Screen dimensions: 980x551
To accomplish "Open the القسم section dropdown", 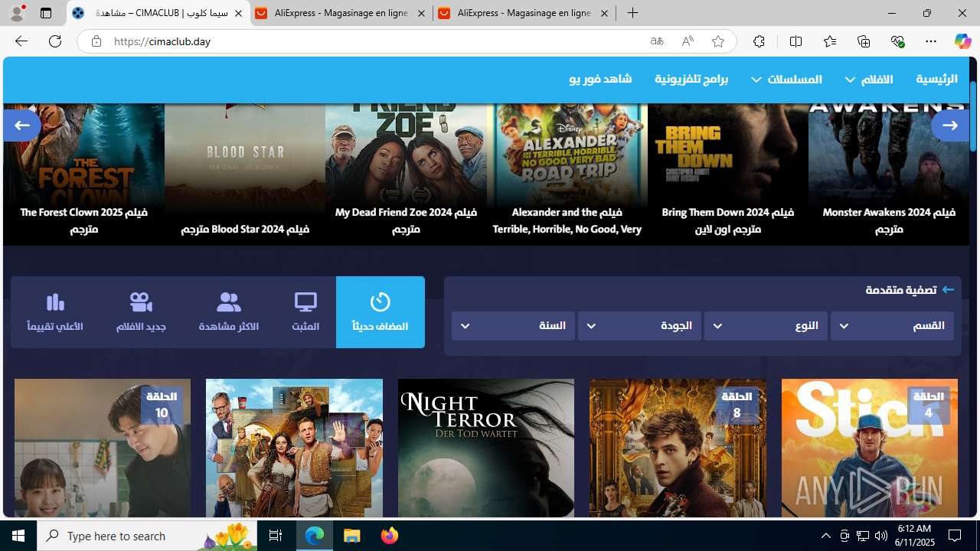I will tap(892, 326).
